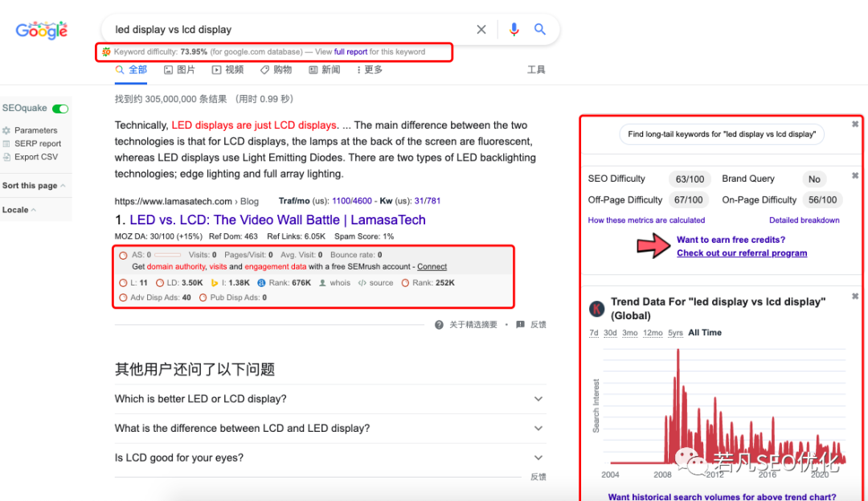
Task: Select the 30d trend range
Action: [x=610, y=333]
